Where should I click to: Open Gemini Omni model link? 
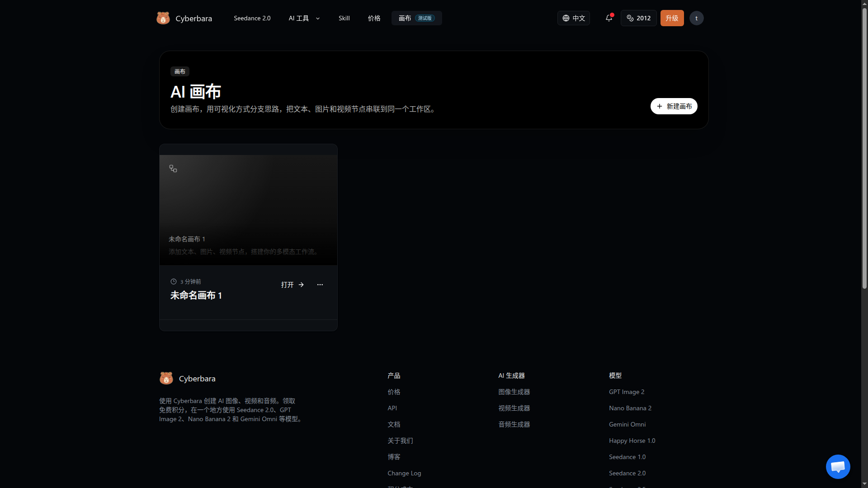pos(627,424)
